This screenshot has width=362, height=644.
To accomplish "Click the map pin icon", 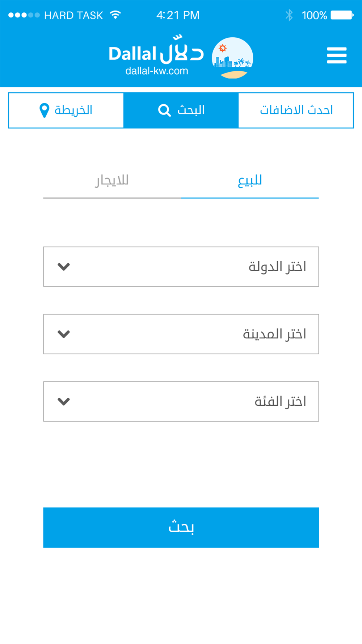I will pyautogui.click(x=44, y=110).
